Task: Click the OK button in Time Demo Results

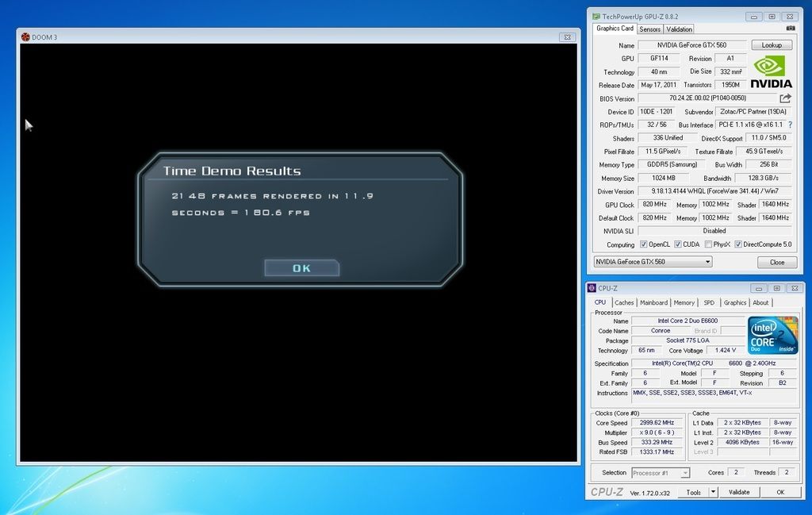Action: coord(301,268)
